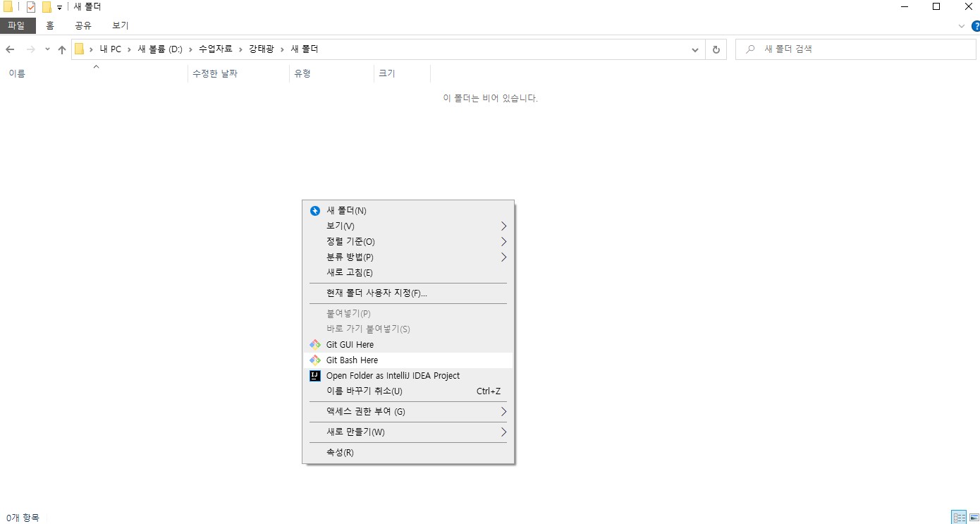Viewport: 980px width, 524px height.
Task: Switch to the 보기 ribbon tab
Action: 121,25
